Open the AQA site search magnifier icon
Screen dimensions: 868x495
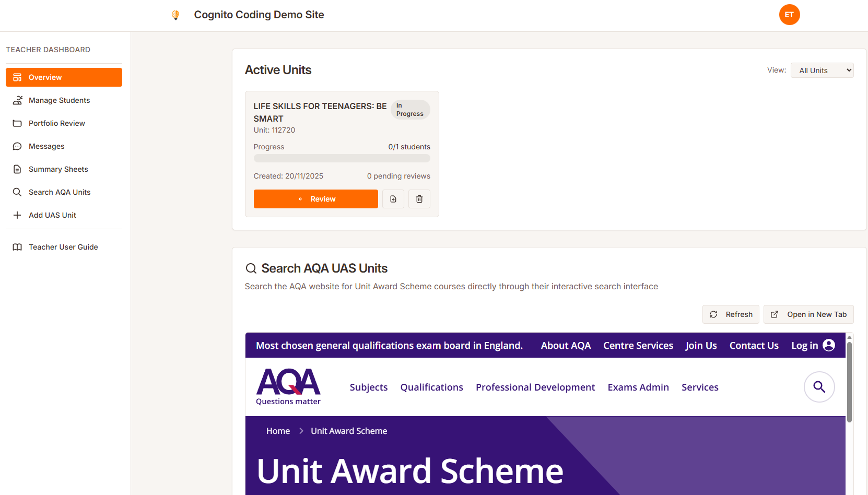click(x=819, y=387)
